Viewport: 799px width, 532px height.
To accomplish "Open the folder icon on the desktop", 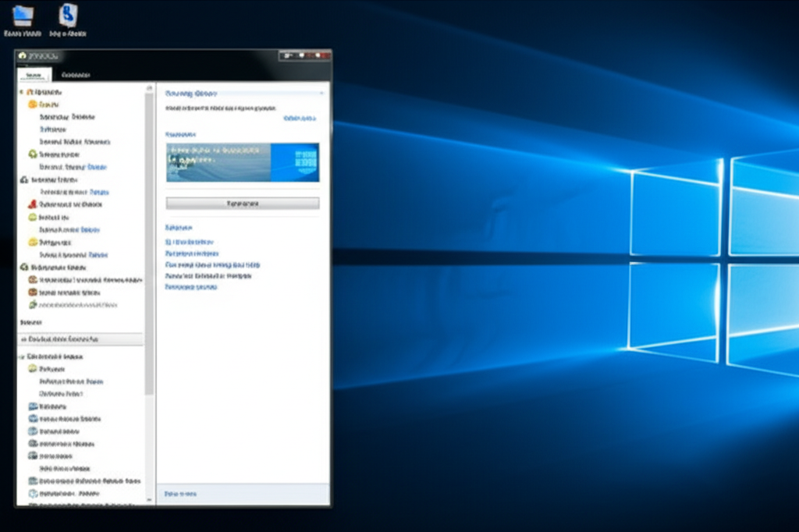I will click(x=23, y=16).
